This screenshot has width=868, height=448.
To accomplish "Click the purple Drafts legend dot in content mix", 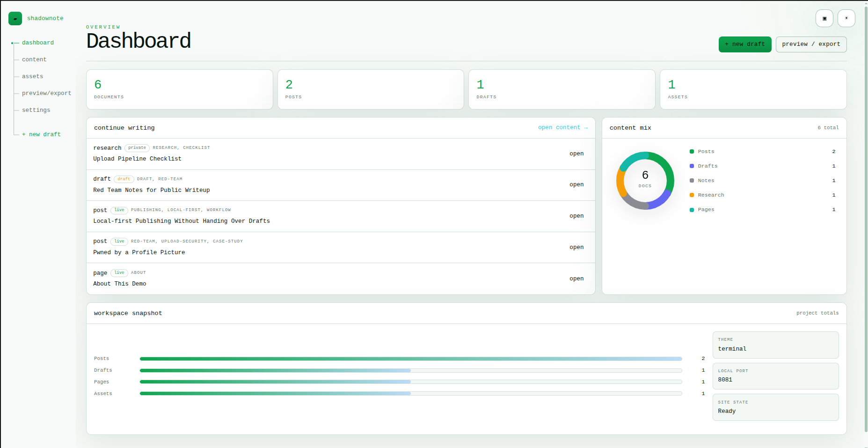I will [692, 166].
